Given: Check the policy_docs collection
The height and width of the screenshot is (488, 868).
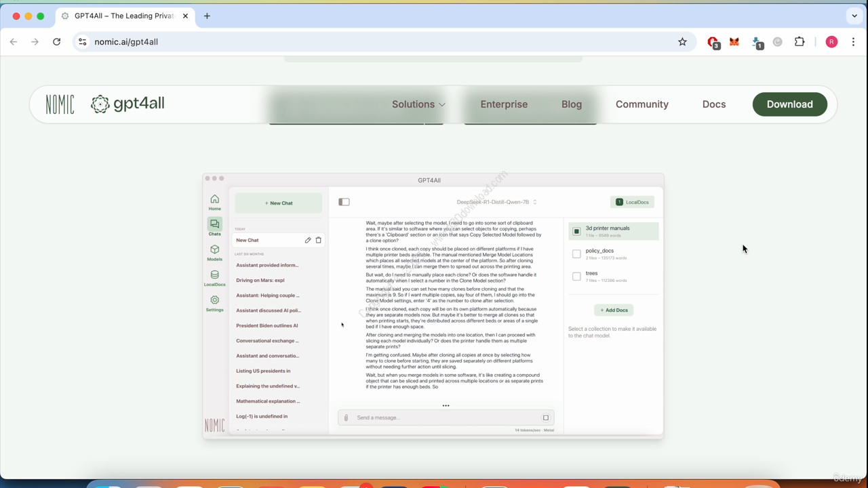Looking at the screenshot, I should pos(576,254).
